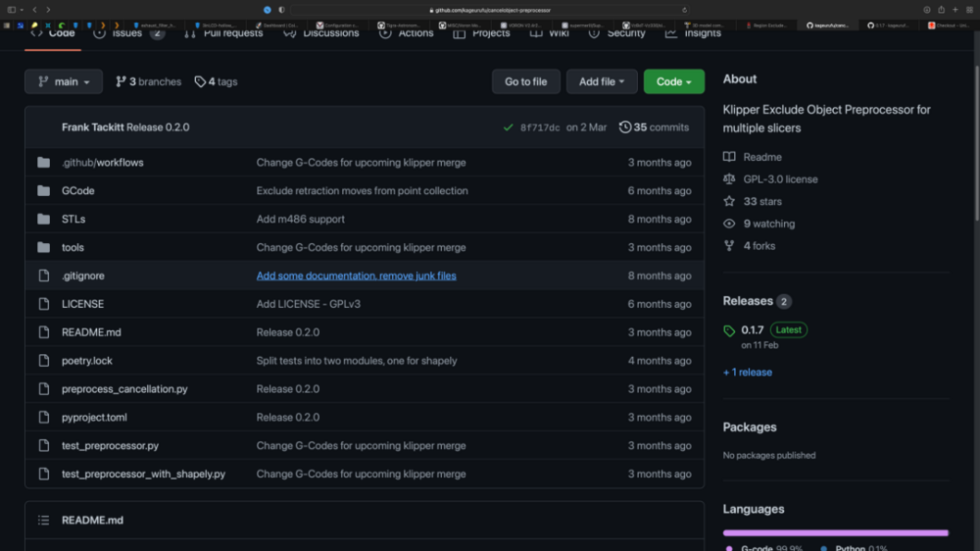Open the Projects tab
980x551 pixels.
tap(482, 33)
